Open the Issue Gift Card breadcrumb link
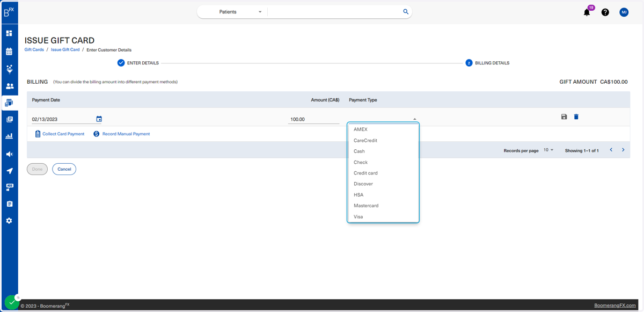The image size is (644, 312). tap(65, 49)
